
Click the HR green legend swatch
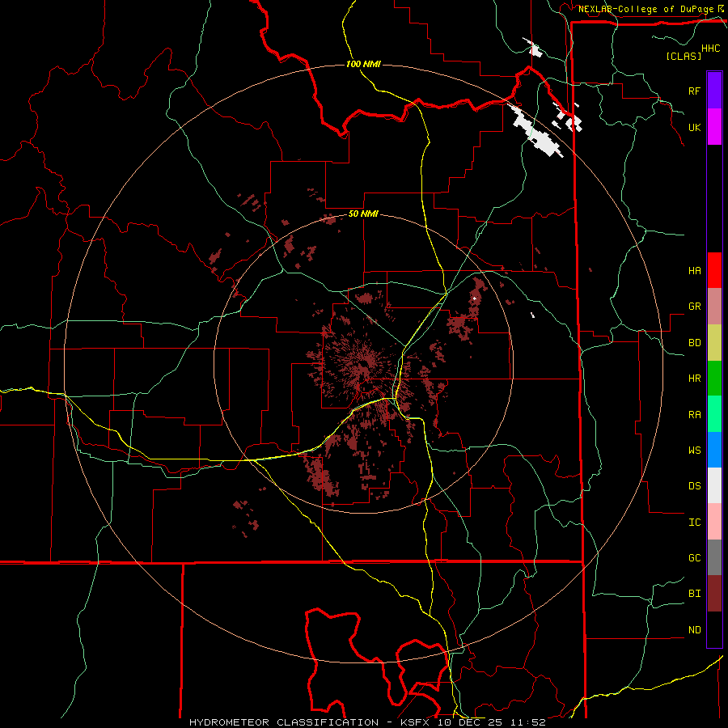[714, 378]
